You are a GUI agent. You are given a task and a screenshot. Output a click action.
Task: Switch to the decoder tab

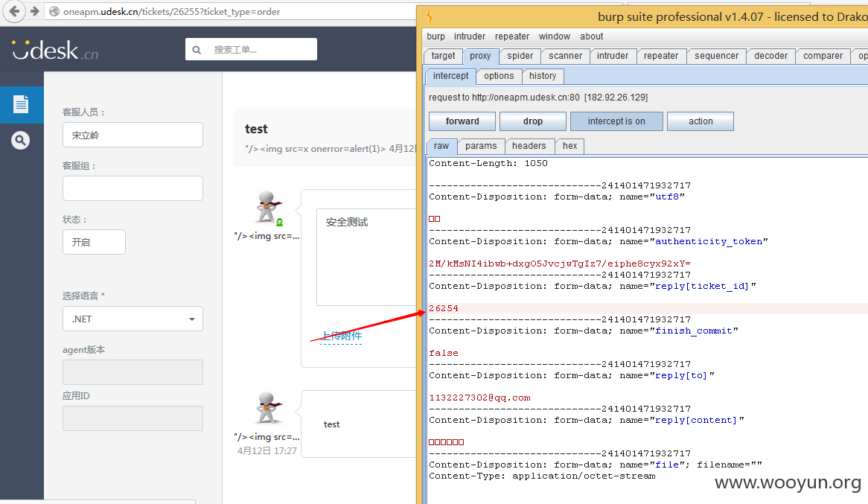(770, 56)
